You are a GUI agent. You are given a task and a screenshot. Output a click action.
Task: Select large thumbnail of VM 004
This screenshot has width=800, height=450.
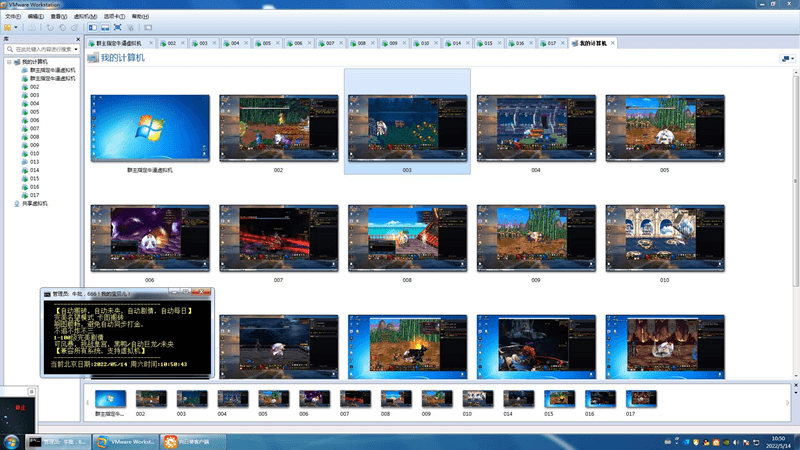click(536, 128)
